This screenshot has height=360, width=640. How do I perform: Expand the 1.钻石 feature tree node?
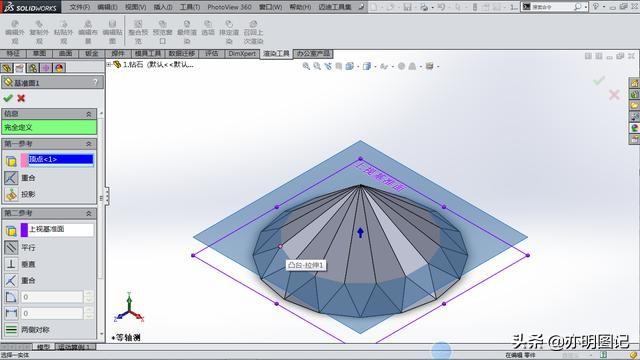(109, 64)
